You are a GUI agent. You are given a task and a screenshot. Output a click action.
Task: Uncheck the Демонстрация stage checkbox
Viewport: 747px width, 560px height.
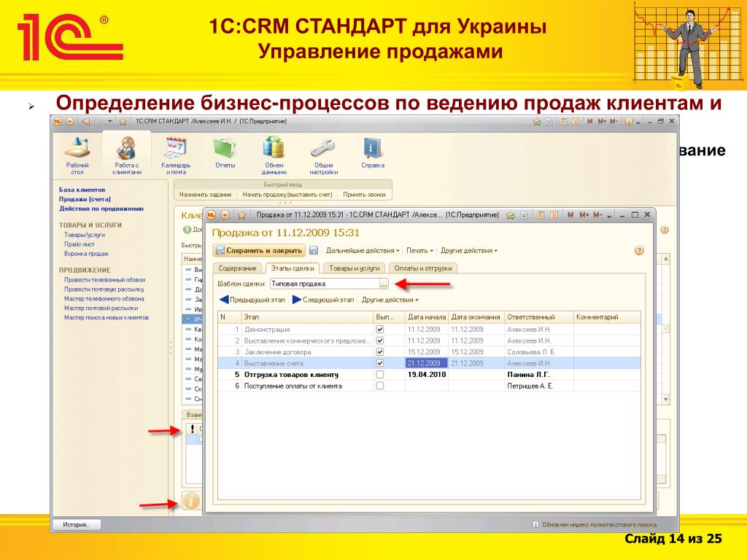[x=379, y=329]
